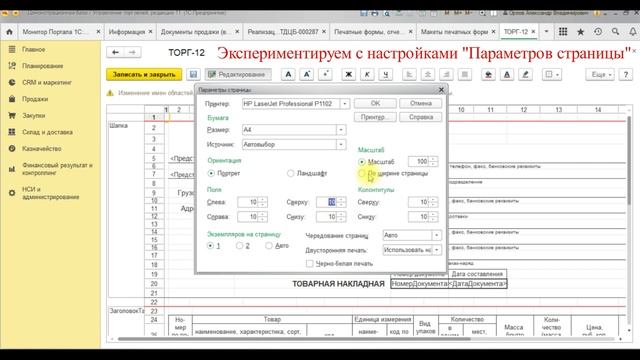640x360 pixels.
Task: Toggle bold Ж formatting
Action: pos(349,74)
